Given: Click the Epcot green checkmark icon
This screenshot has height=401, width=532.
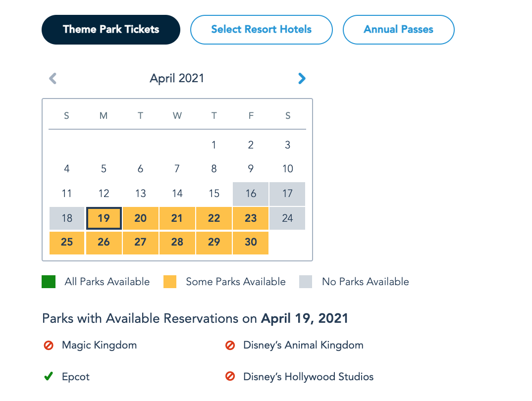Looking at the screenshot, I should (48, 377).
